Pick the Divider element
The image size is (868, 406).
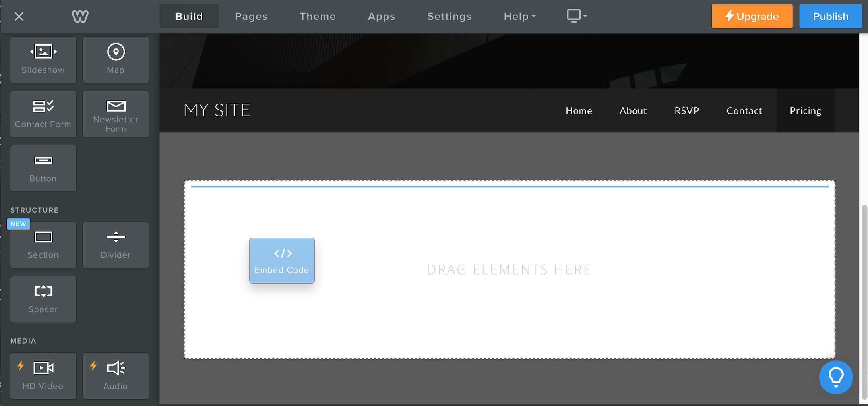(116, 245)
